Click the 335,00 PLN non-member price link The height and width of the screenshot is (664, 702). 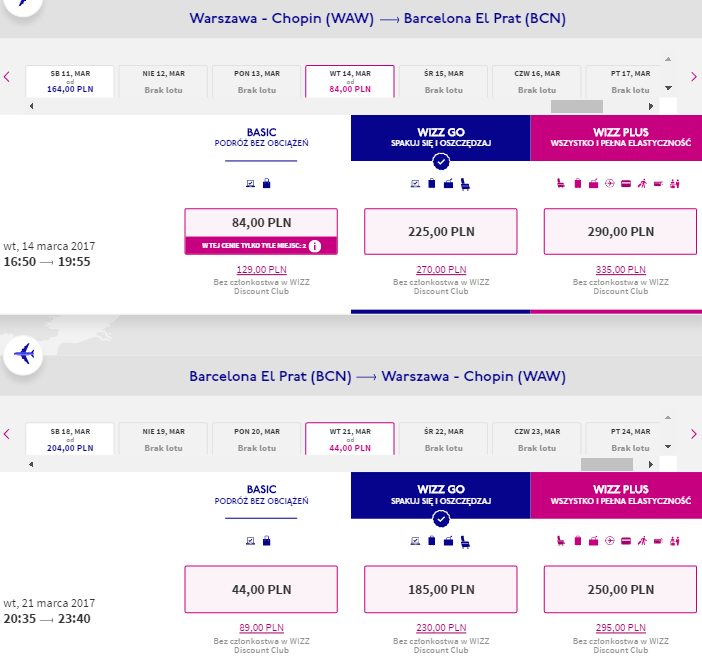pyautogui.click(x=621, y=270)
